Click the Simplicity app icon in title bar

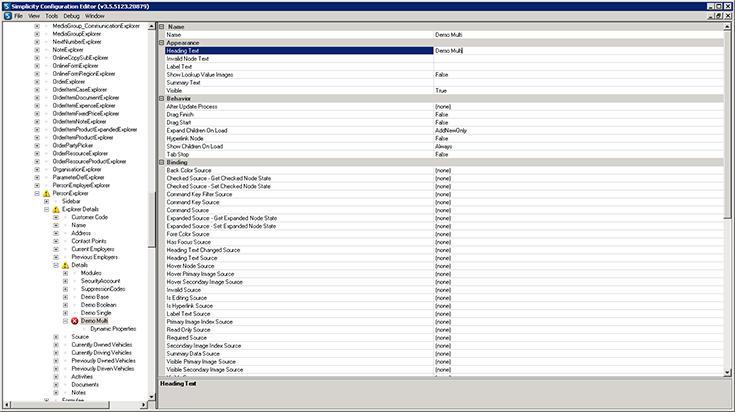tap(6, 7)
